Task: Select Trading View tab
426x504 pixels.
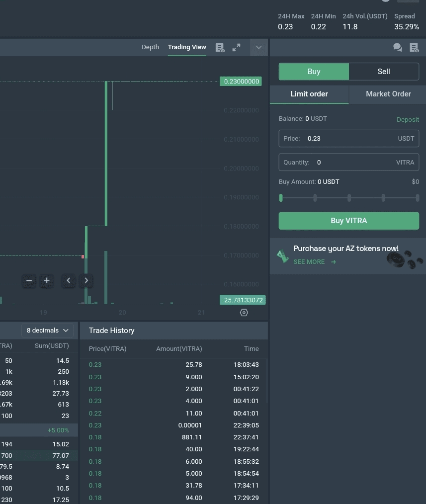Action: coord(187,47)
